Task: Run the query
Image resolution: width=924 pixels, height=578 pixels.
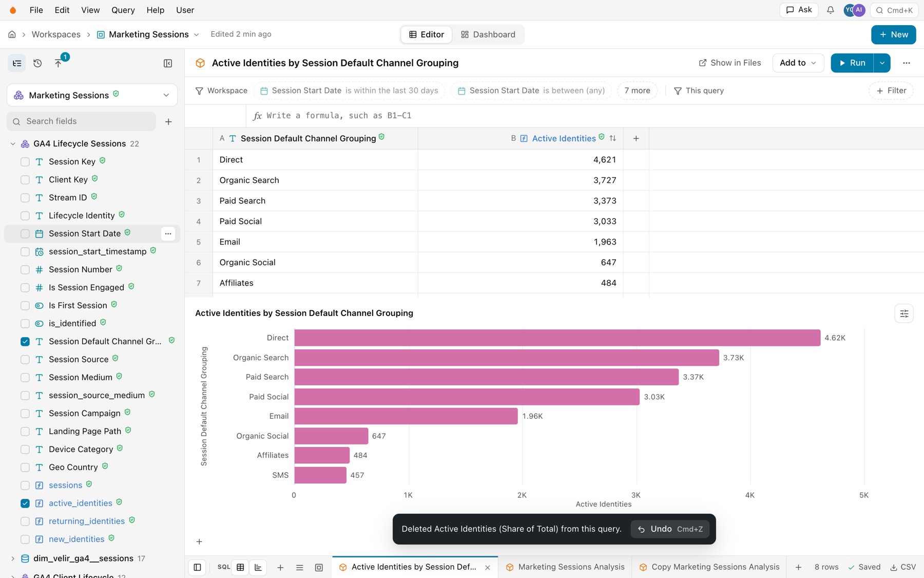Action: [852, 63]
